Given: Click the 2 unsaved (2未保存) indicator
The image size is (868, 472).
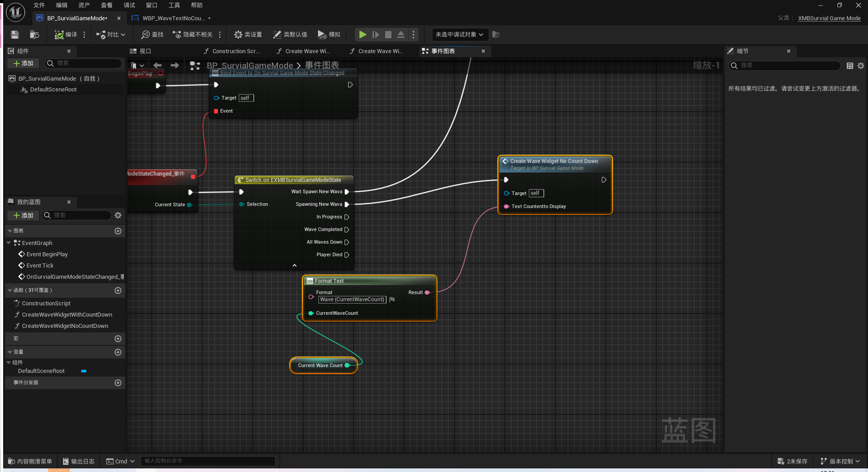Looking at the screenshot, I should [792, 461].
